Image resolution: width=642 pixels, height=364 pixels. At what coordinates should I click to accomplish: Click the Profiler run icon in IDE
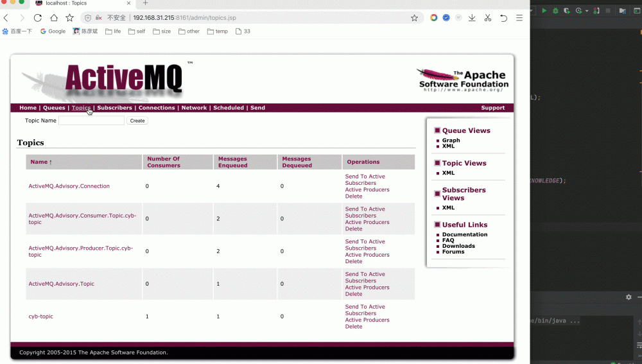[x=578, y=11]
